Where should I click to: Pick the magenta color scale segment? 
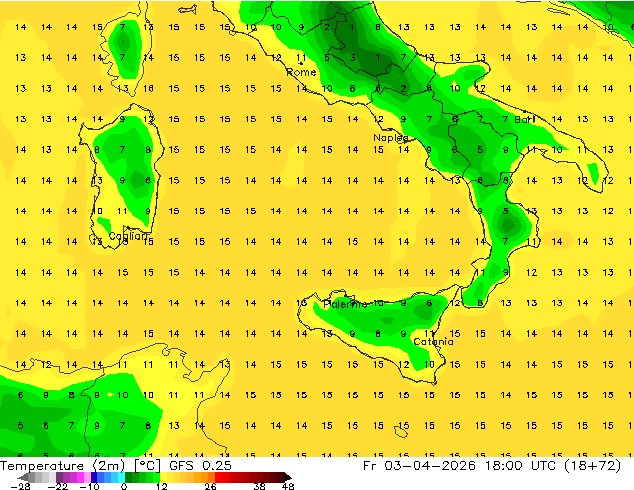[80, 477]
